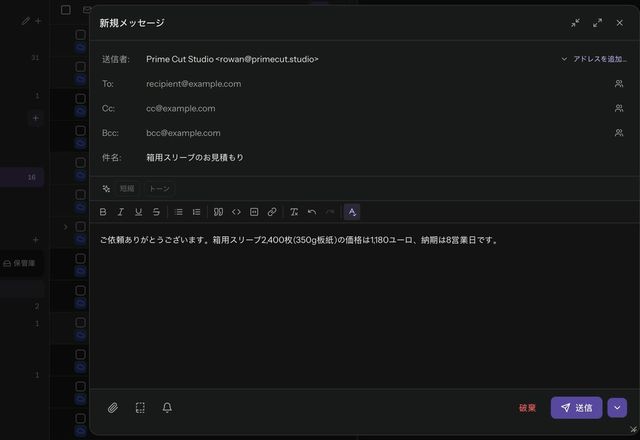Insert a hyperlink

[272, 212]
